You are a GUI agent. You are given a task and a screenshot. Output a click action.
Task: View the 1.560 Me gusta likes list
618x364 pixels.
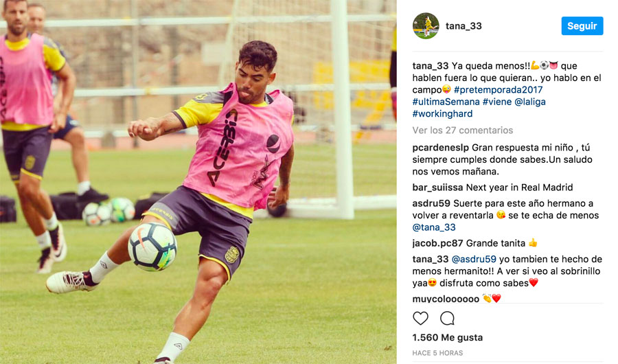click(x=447, y=338)
